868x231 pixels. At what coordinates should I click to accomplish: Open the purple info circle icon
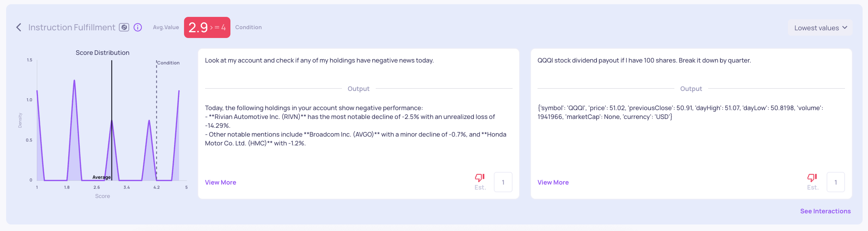[x=138, y=27]
